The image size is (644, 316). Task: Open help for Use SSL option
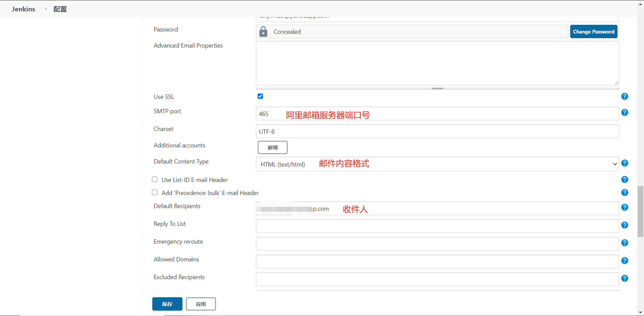(625, 97)
